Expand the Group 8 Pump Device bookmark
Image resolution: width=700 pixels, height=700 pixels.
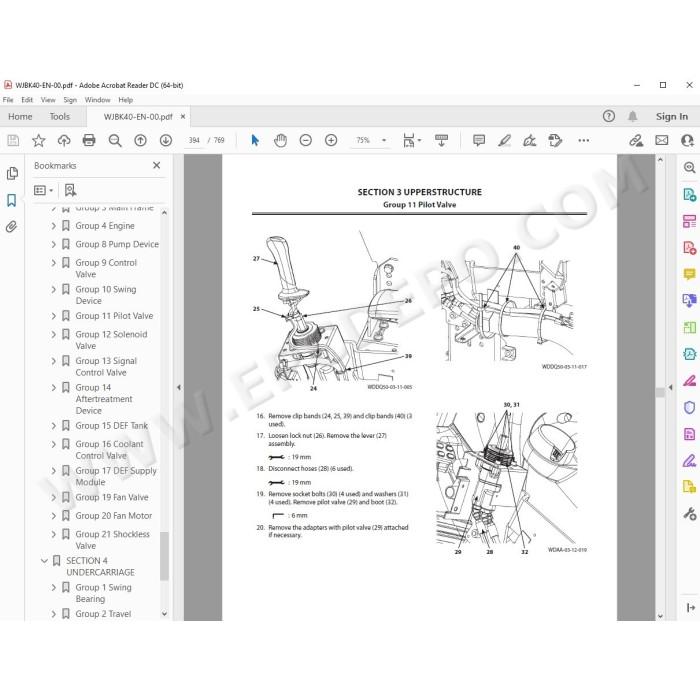(x=54, y=244)
